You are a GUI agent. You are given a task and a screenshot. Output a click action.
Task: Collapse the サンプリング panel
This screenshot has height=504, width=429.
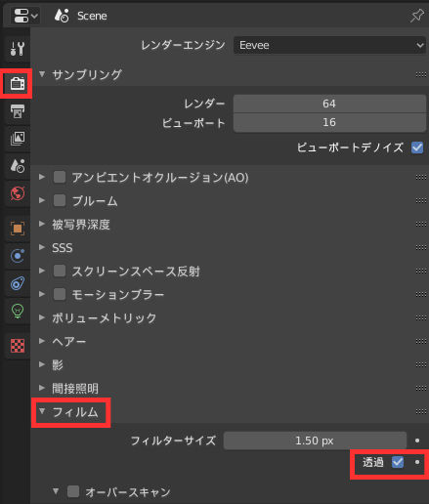click(42, 74)
